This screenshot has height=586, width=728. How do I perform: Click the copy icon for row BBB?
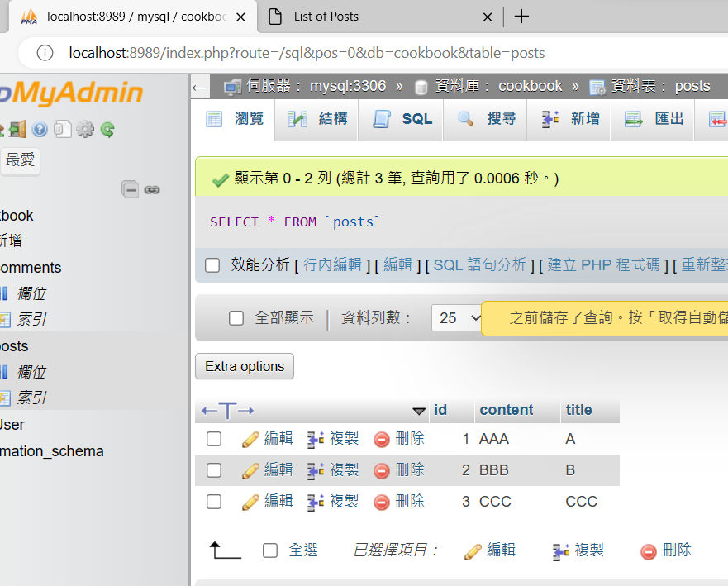pyautogui.click(x=316, y=471)
